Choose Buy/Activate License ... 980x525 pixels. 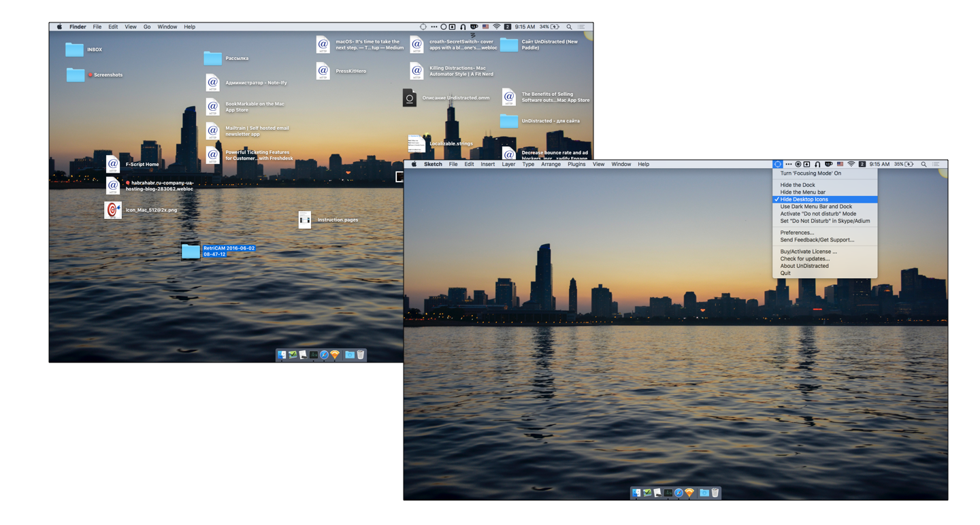coord(825,252)
